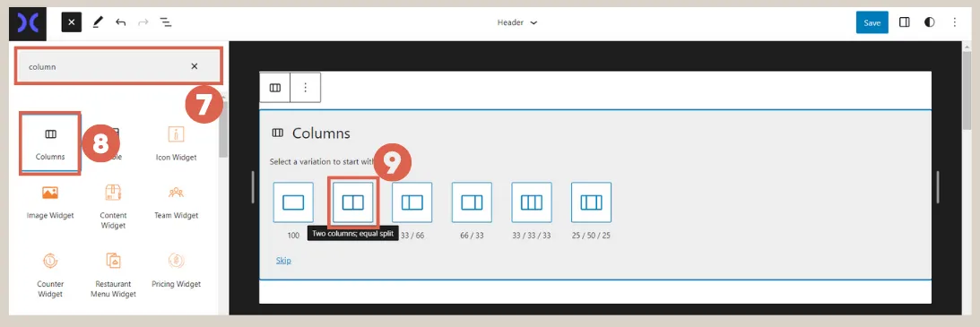The height and width of the screenshot is (327, 980).
Task: Open the document list view
Action: tap(166, 22)
